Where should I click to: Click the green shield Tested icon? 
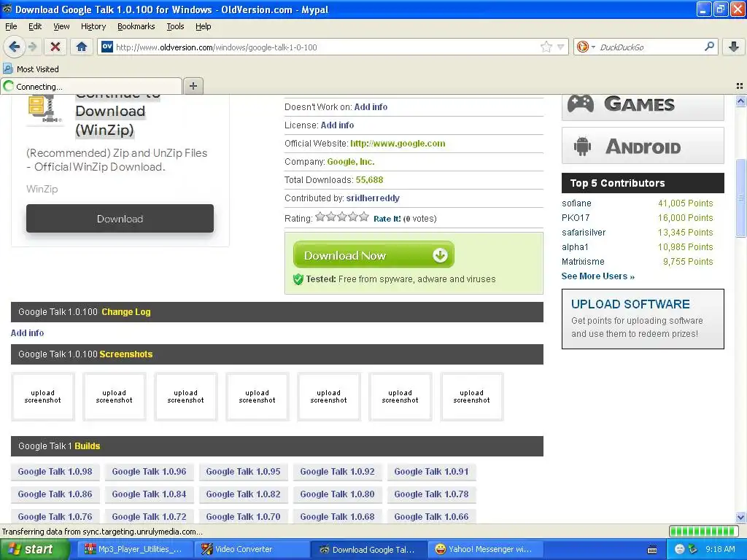(298, 279)
